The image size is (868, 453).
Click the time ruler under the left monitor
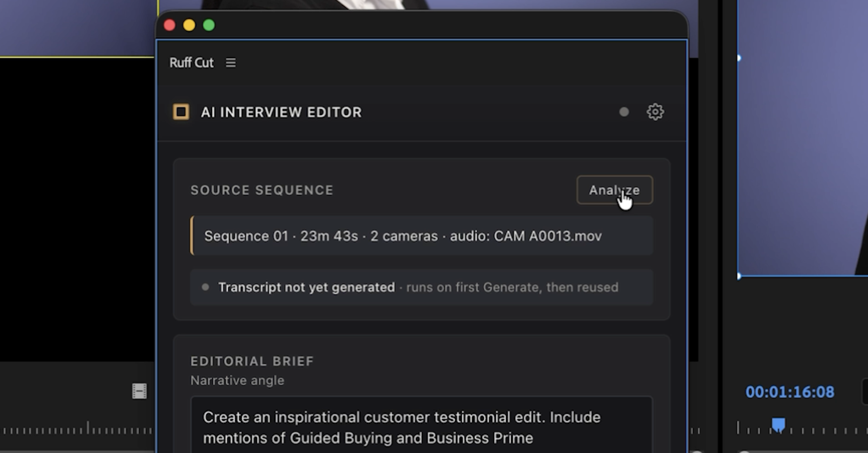(x=77, y=429)
